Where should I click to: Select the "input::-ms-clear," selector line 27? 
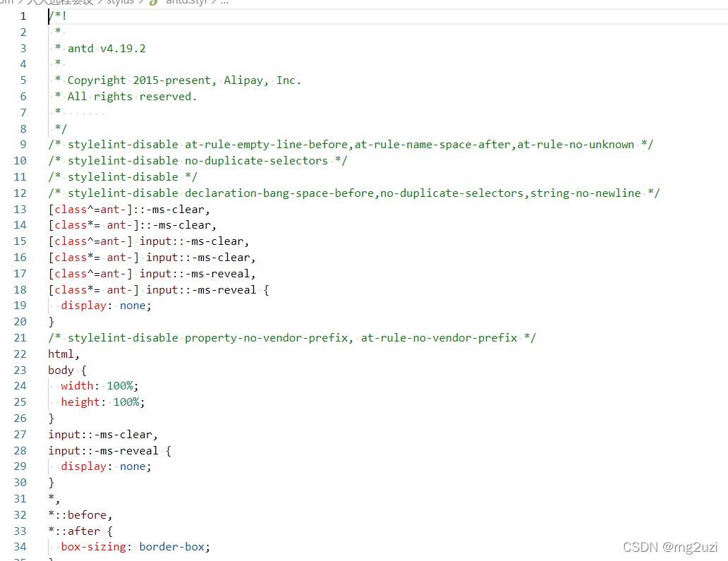point(102,434)
